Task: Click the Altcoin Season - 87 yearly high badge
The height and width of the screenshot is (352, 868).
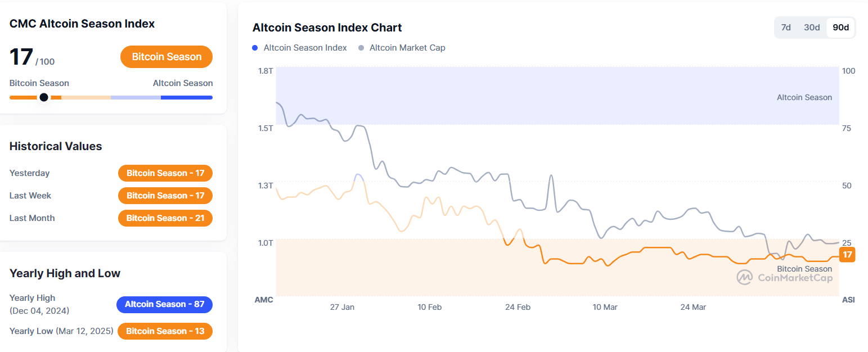Action: coord(164,304)
